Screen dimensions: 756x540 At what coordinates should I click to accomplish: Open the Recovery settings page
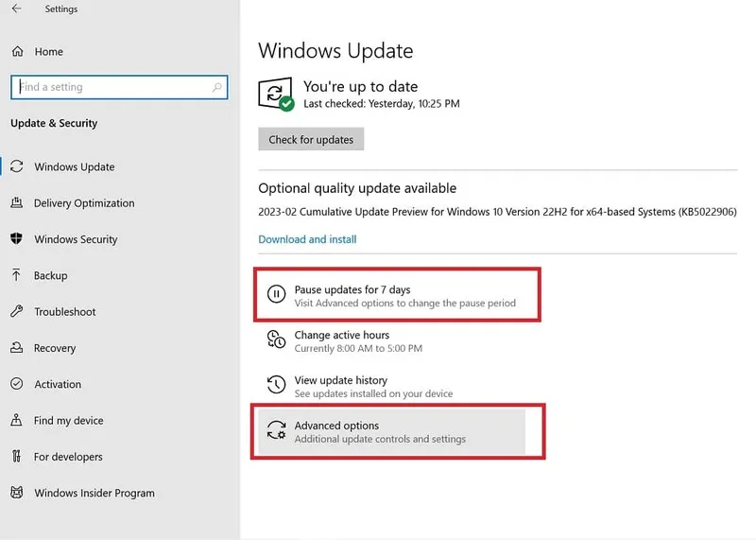point(55,348)
